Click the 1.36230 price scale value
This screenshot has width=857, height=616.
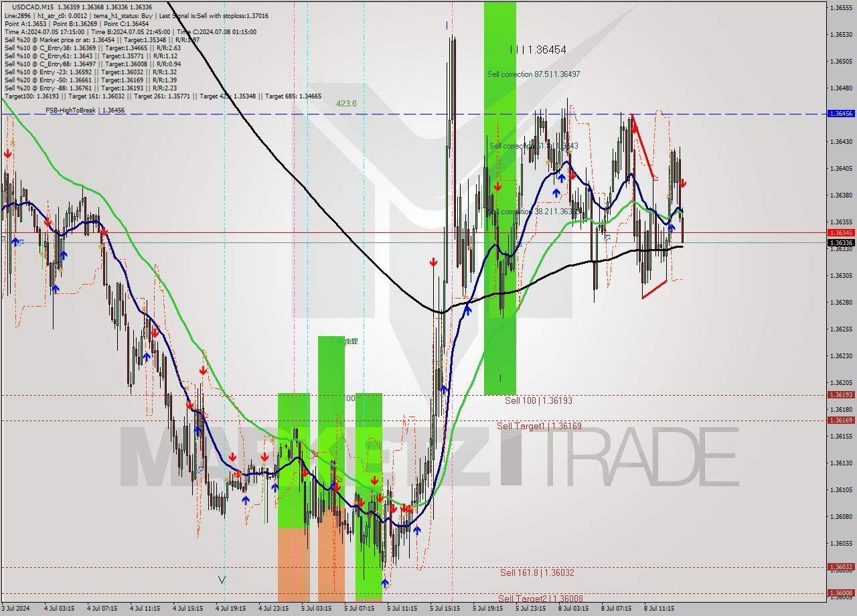841,356
